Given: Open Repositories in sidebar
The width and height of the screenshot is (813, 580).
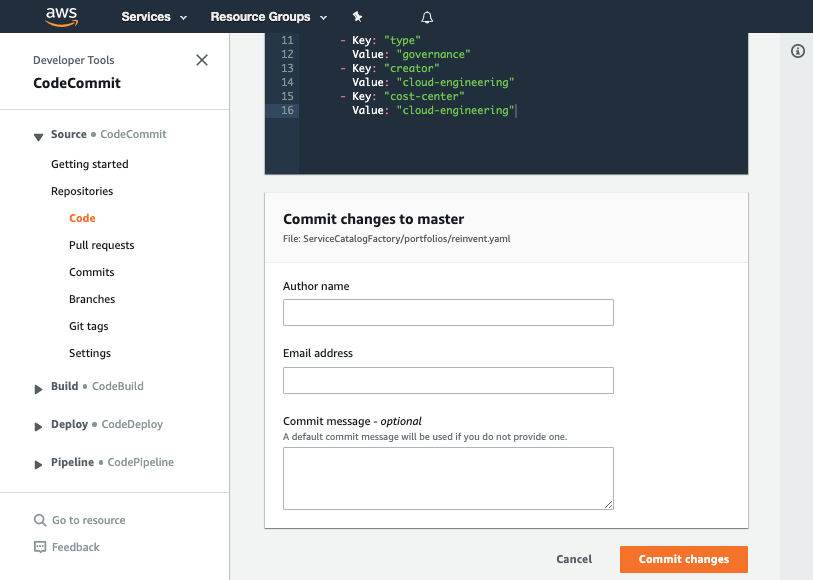Looking at the screenshot, I should 82,191.
